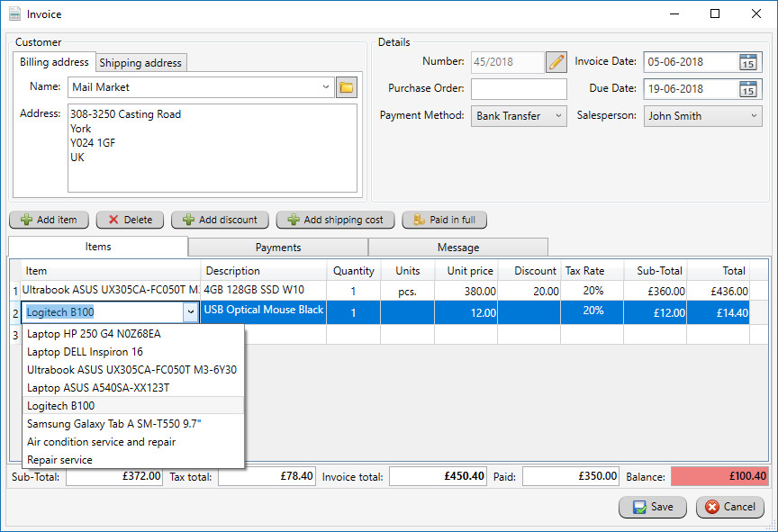Save the invoice
The image size is (778, 532).
653,507
